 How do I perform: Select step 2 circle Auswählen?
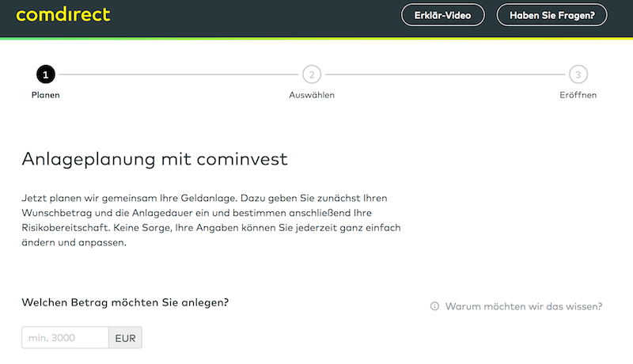(x=312, y=74)
